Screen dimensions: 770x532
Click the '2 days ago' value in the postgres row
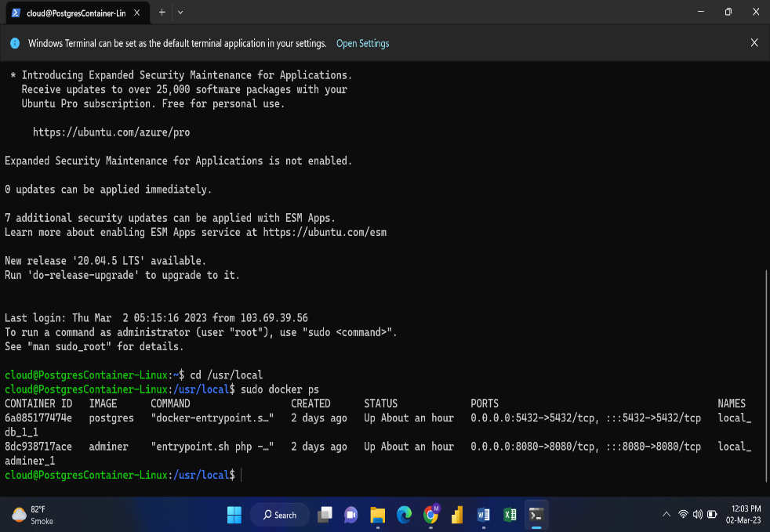point(319,418)
